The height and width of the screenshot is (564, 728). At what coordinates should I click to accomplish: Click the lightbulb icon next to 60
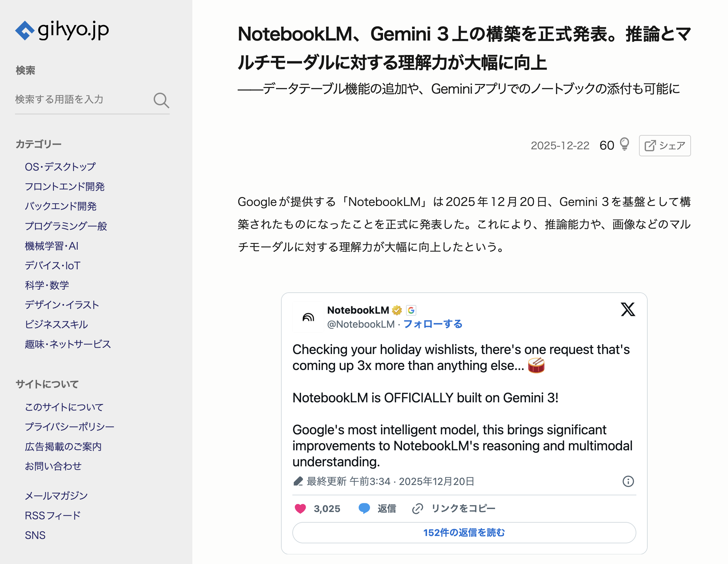click(x=624, y=145)
